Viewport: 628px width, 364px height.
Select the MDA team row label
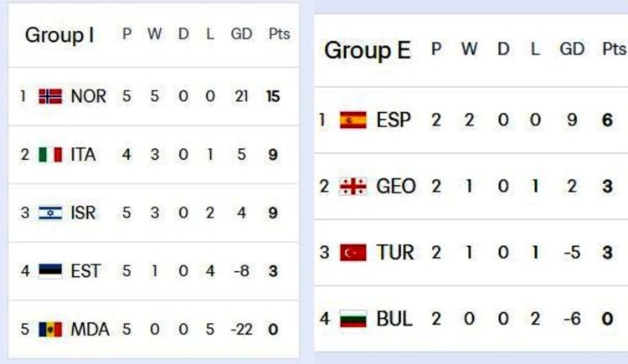point(90,330)
